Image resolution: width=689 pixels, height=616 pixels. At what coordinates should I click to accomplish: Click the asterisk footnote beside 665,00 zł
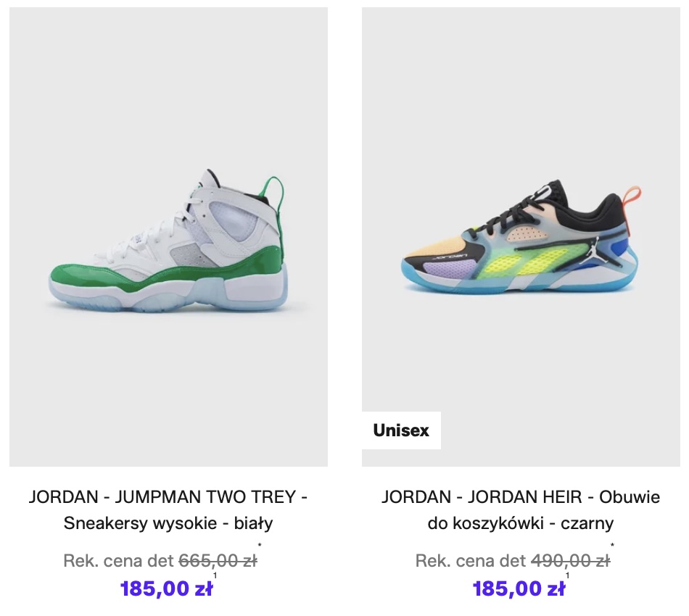click(260, 545)
